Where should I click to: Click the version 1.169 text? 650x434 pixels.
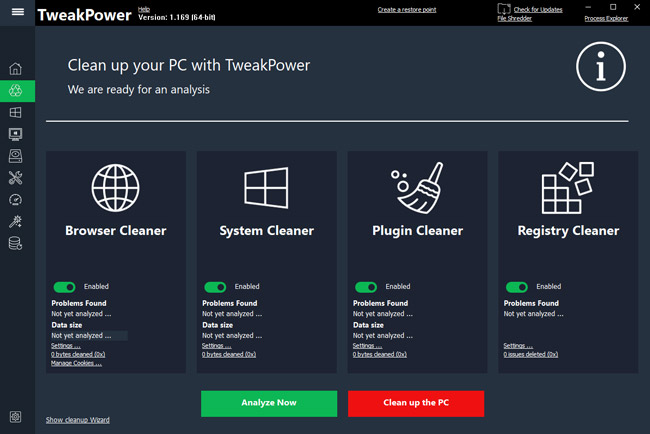coord(177,17)
